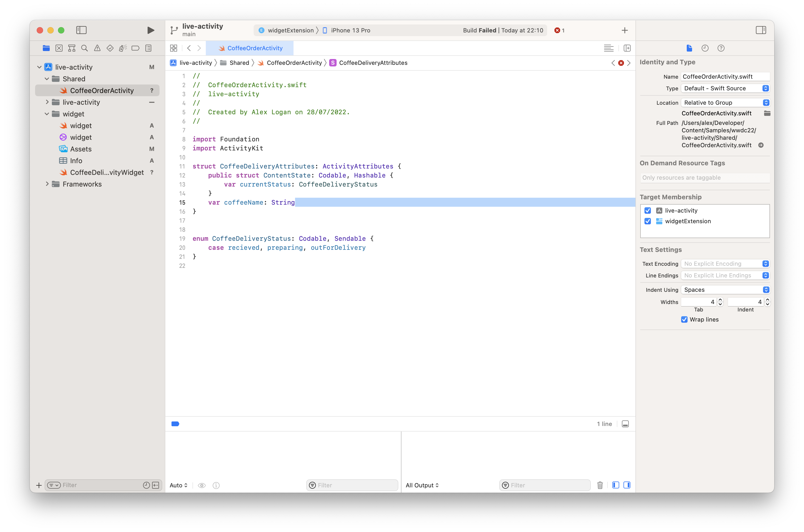Screen dimensions: 804x532
Task: Click the red error count indicator
Action: (559, 30)
